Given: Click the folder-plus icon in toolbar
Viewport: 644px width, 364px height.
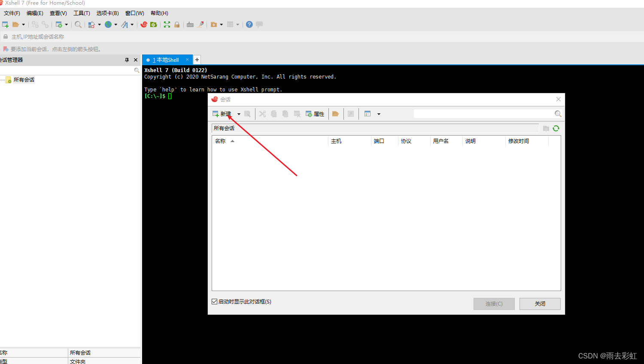Looking at the screenshot, I should [214, 24].
